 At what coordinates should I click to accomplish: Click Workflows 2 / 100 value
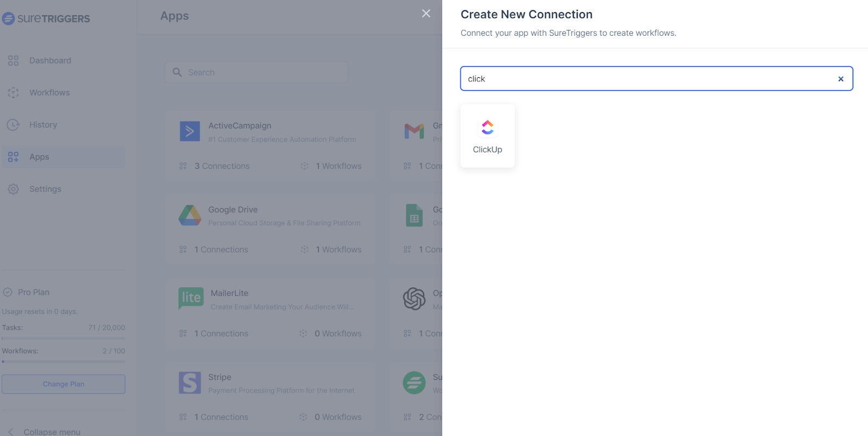click(114, 351)
